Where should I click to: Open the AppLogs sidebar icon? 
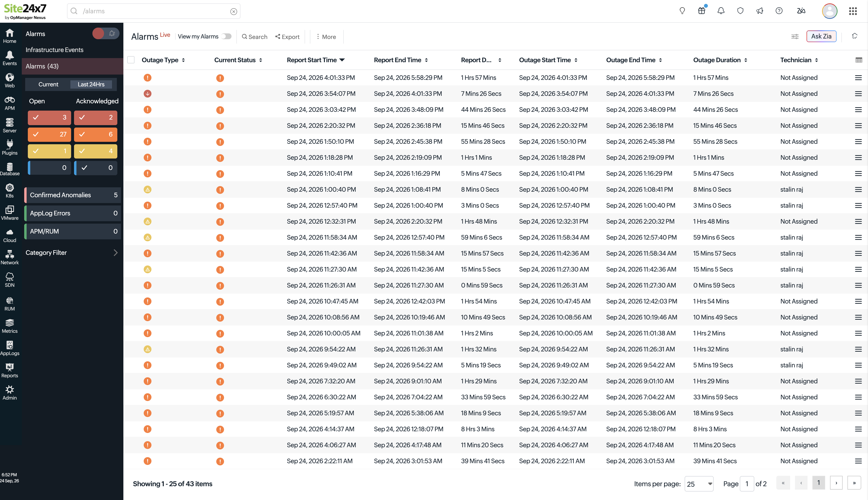tap(10, 348)
